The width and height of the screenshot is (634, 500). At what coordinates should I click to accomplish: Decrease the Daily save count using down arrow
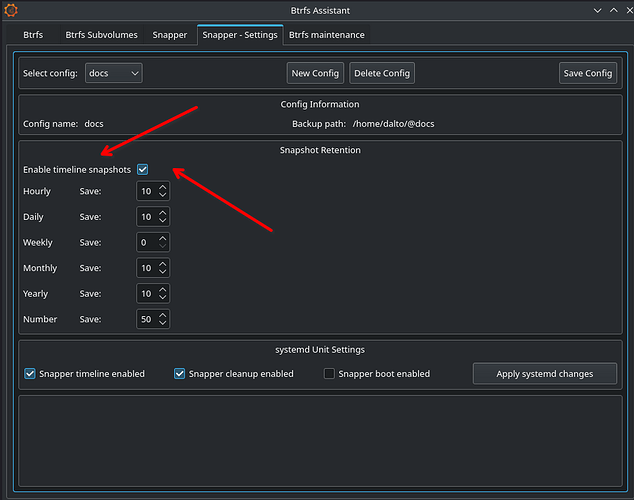(x=163, y=222)
